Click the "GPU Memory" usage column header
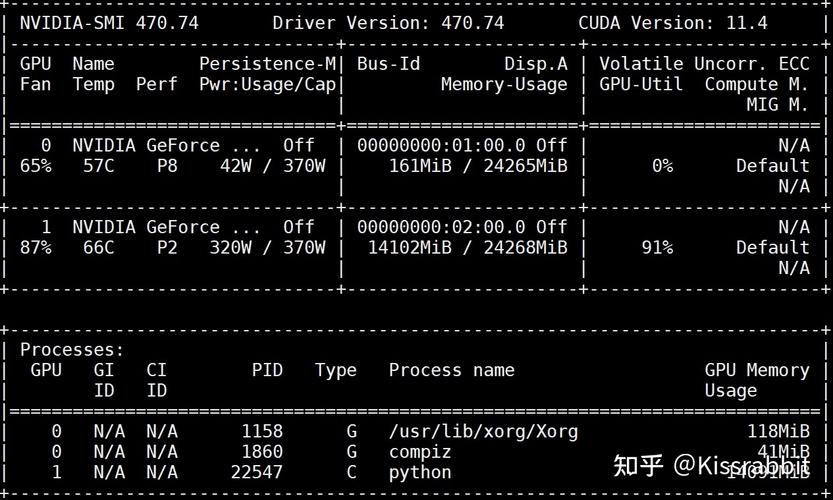833x500 pixels. point(756,370)
